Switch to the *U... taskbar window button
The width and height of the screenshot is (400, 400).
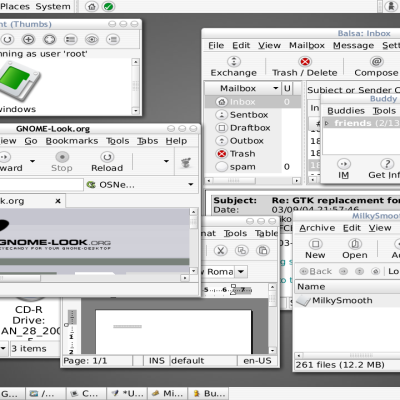(x=127, y=394)
